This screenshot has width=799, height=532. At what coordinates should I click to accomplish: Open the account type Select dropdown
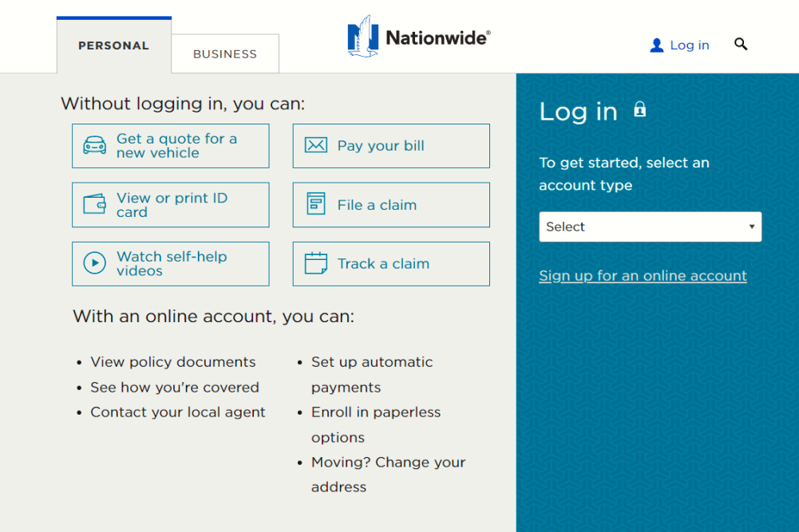(650, 227)
